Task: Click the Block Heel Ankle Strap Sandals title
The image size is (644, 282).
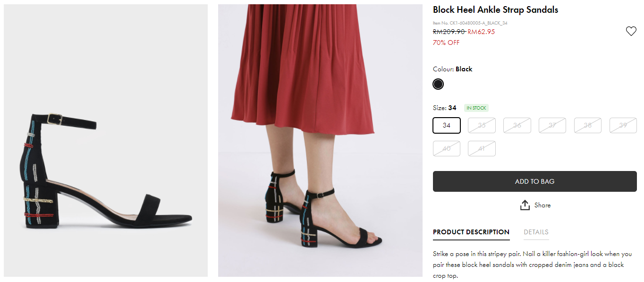Action: (x=495, y=10)
